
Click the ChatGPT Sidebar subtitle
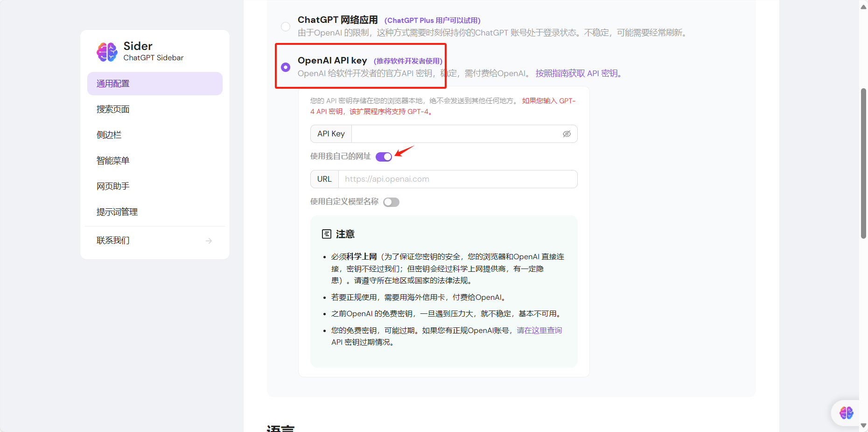[x=154, y=58]
